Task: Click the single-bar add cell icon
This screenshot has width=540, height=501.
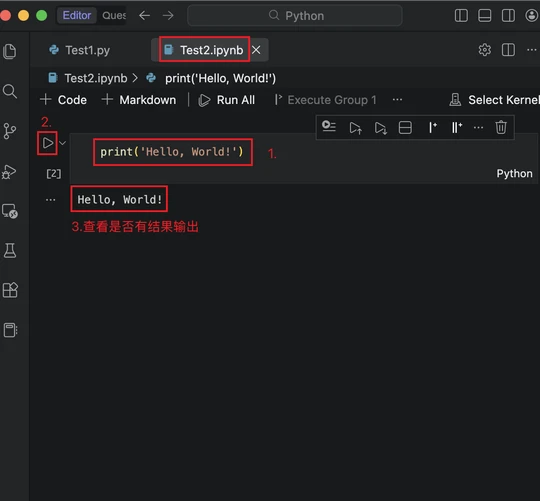Action: pyautogui.click(x=432, y=127)
